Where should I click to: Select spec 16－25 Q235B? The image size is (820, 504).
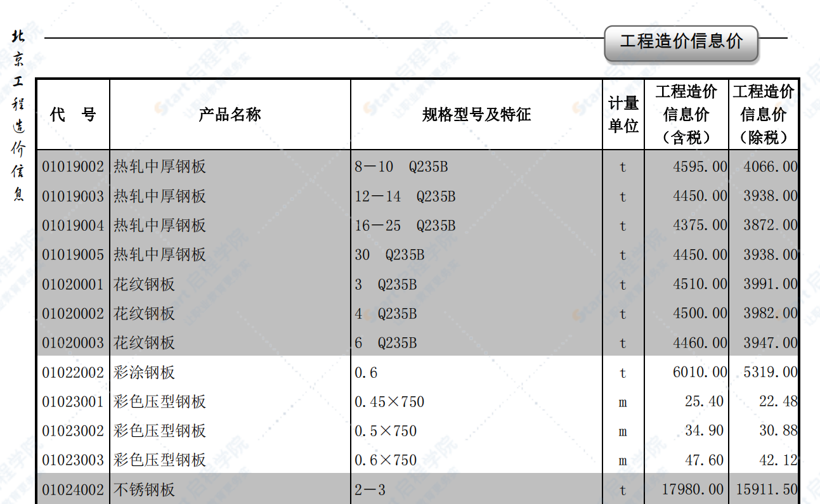click(405, 226)
